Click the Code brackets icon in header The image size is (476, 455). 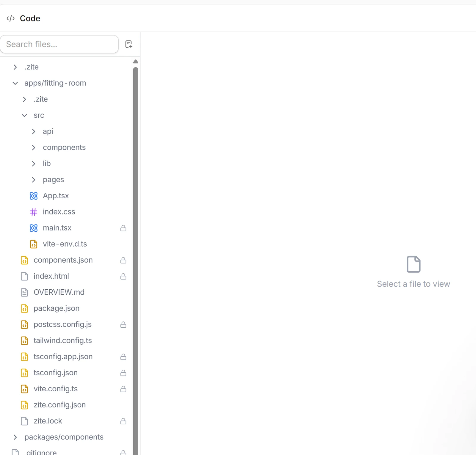[11, 18]
